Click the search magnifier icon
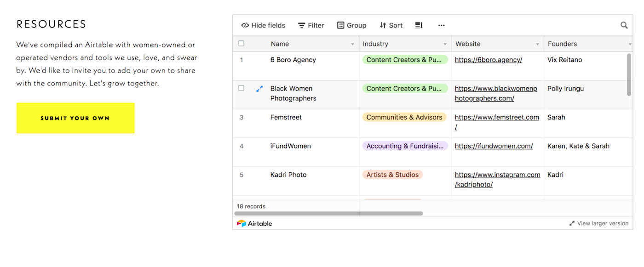The height and width of the screenshot is (267, 644). [624, 25]
